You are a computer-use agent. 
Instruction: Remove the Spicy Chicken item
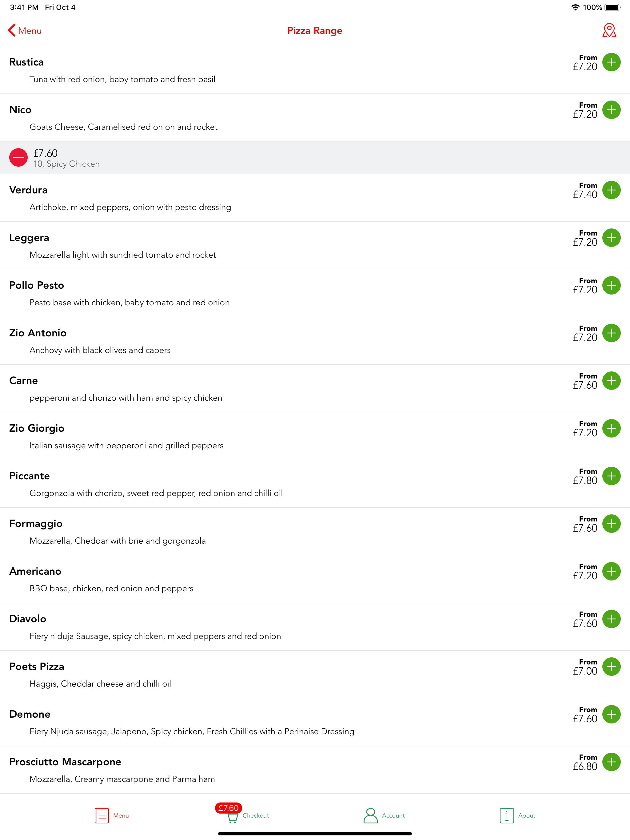[18, 158]
